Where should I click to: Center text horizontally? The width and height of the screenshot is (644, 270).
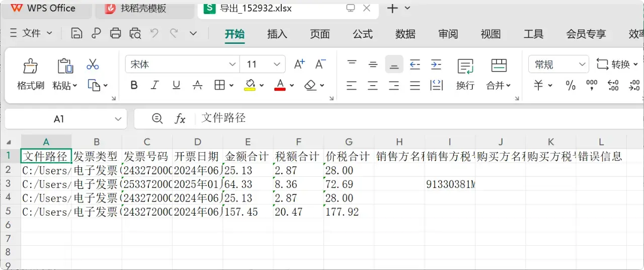(x=373, y=85)
